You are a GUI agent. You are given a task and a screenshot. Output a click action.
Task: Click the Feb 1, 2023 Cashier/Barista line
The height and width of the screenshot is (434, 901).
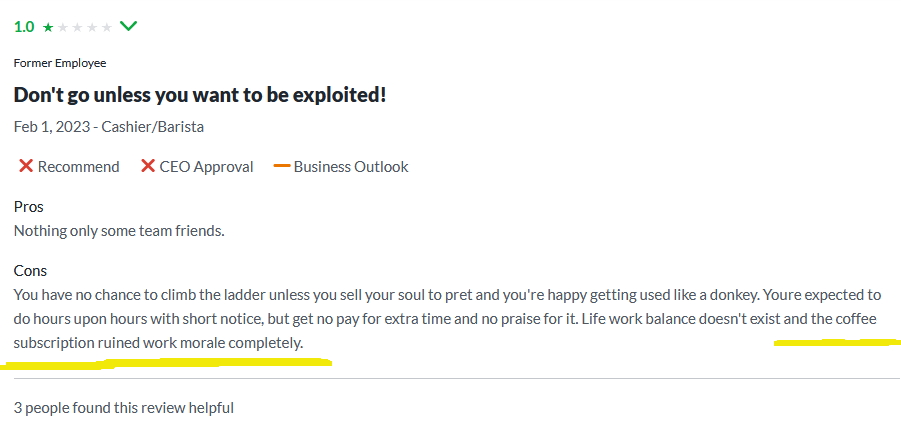[x=109, y=127]
